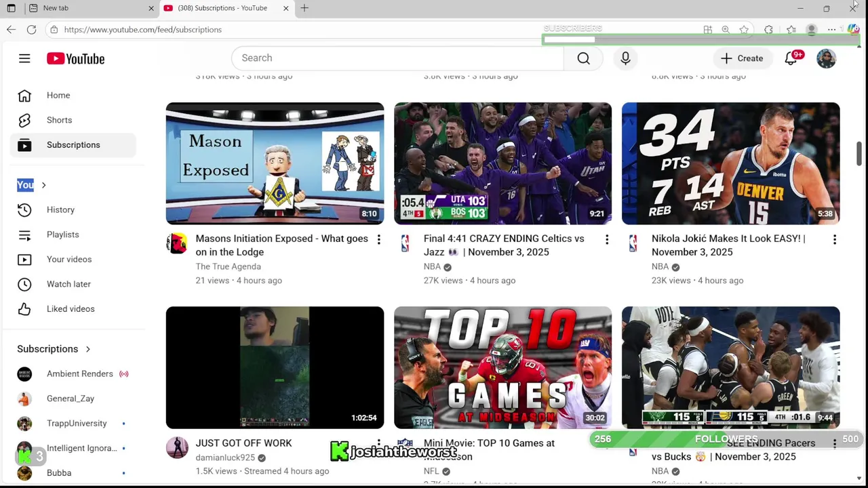The height and width of the screenshot is (488, 868).
Task: Open The True Agenda channel name
Action: point(228,266)
